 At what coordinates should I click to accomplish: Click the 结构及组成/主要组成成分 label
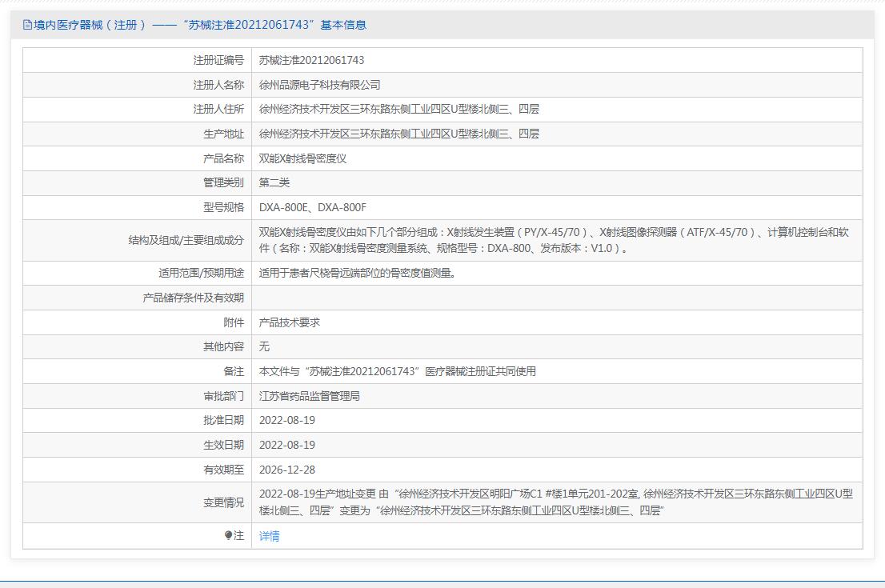[186, 240]
